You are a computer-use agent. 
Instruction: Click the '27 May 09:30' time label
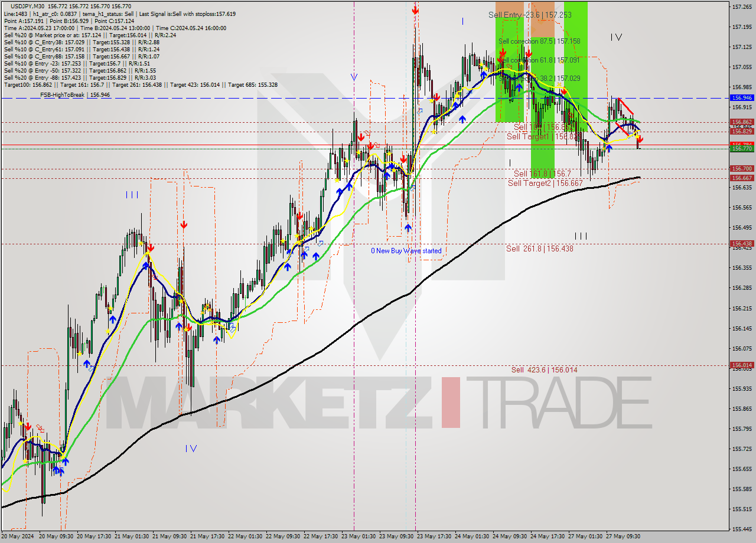click(x=623, y=537)
